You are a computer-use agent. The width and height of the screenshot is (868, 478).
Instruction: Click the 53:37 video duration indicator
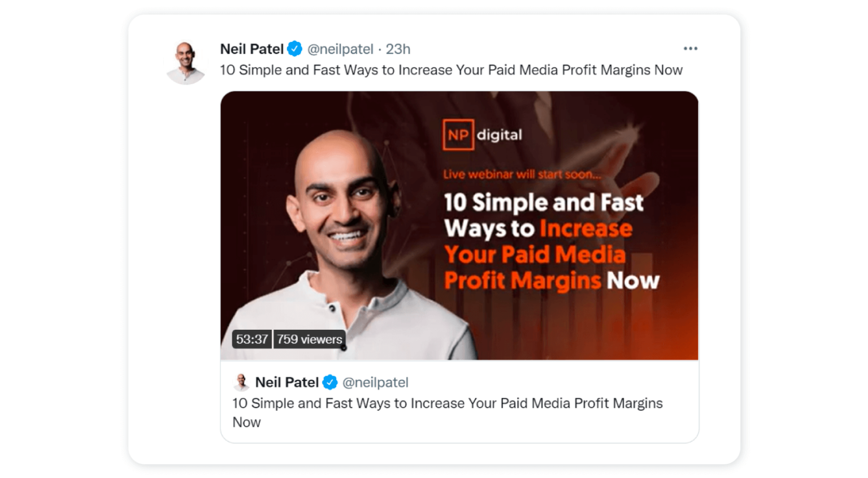[x=252, y=339]
